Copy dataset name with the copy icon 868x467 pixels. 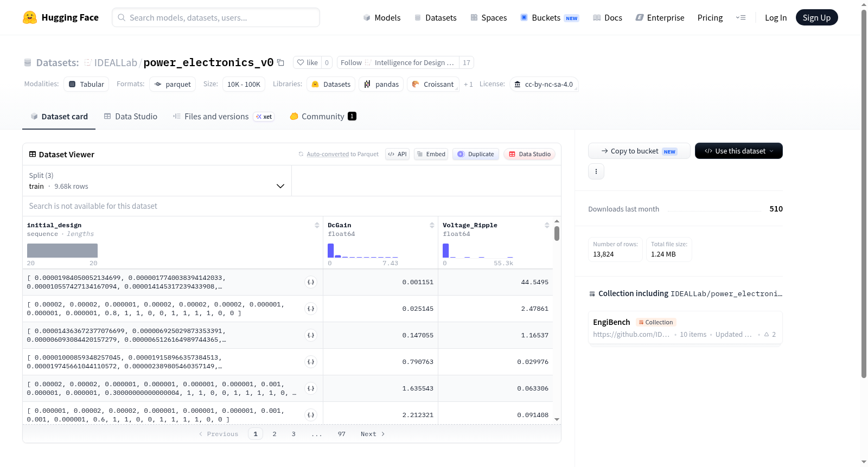[x=280, y=62]
